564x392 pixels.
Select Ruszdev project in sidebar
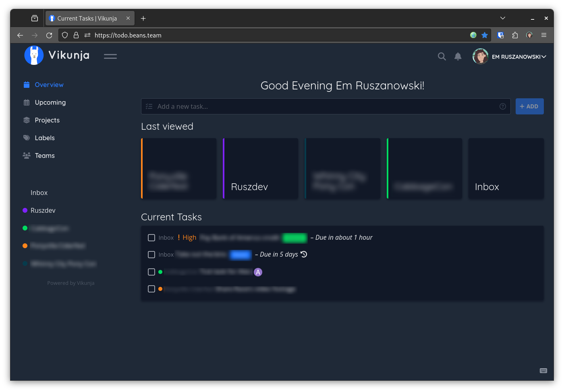43,210
